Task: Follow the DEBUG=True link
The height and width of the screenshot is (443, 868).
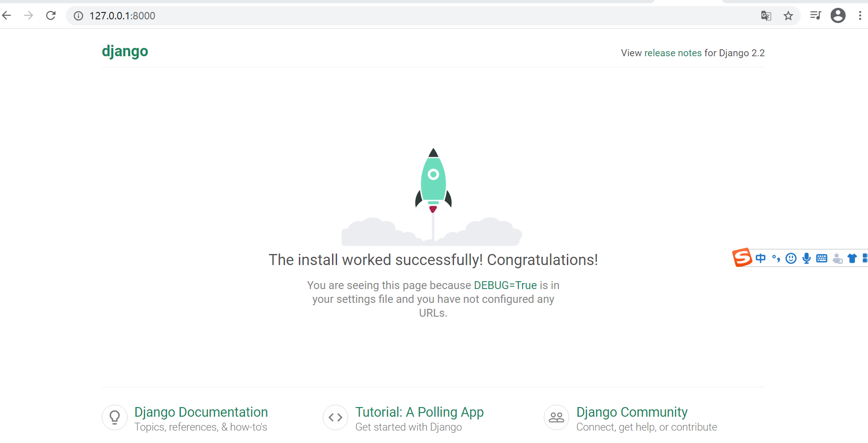Action: click(505, 285)
